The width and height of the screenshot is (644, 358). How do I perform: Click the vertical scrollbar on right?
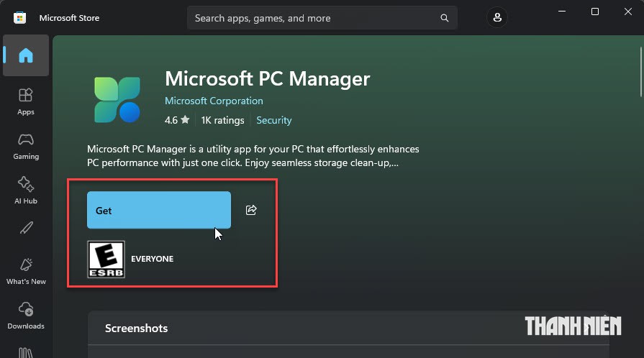click(x=640, y=72)
